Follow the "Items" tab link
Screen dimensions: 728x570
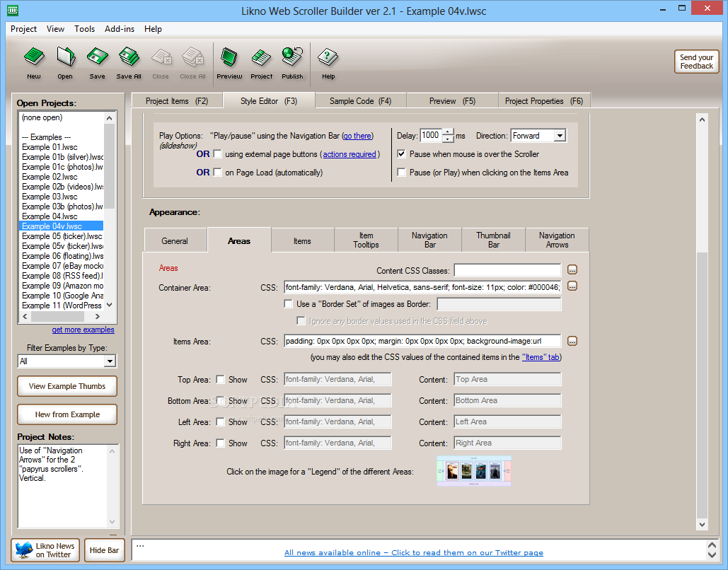click(x=541, y=357)
